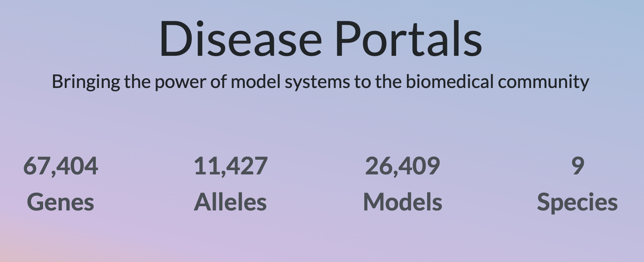
Task: Click the word community in the subtitle
Action: point(544,83)
